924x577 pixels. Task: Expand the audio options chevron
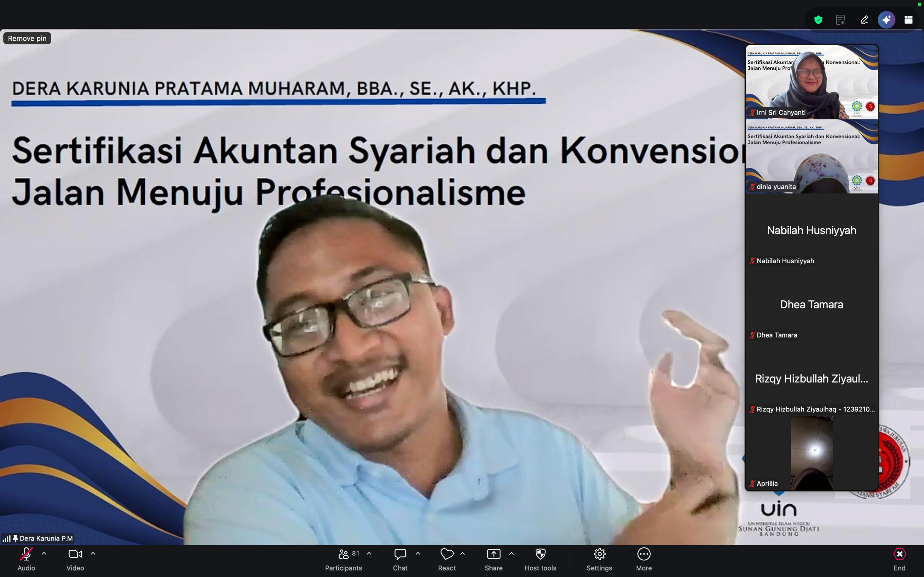(44, 553)
